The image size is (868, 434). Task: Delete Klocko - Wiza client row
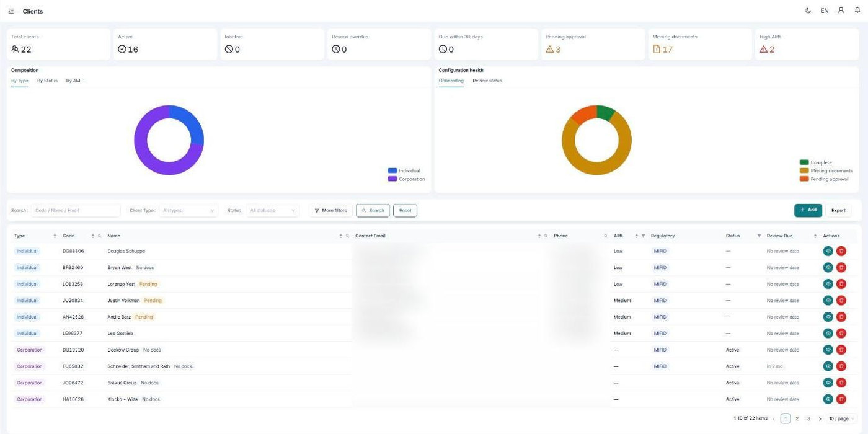[841, 399]
